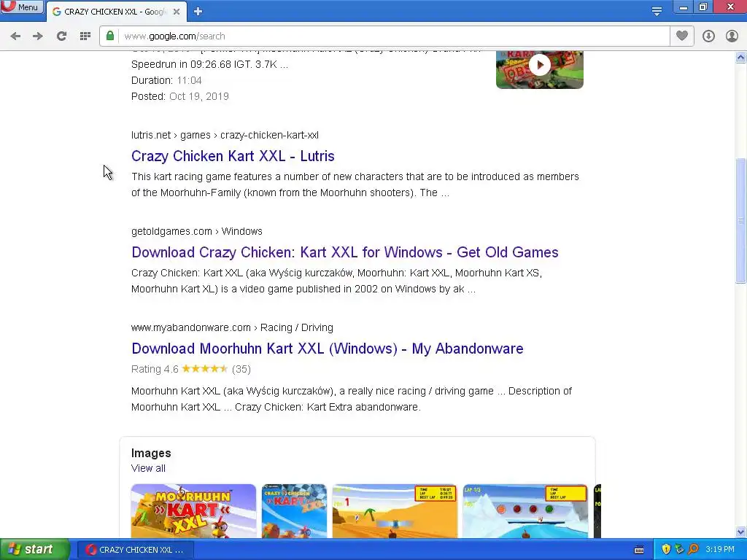This screenshot has height=560, width=747.
Task: Open the Speed Dial grid icon
Action: coord(85,36)
